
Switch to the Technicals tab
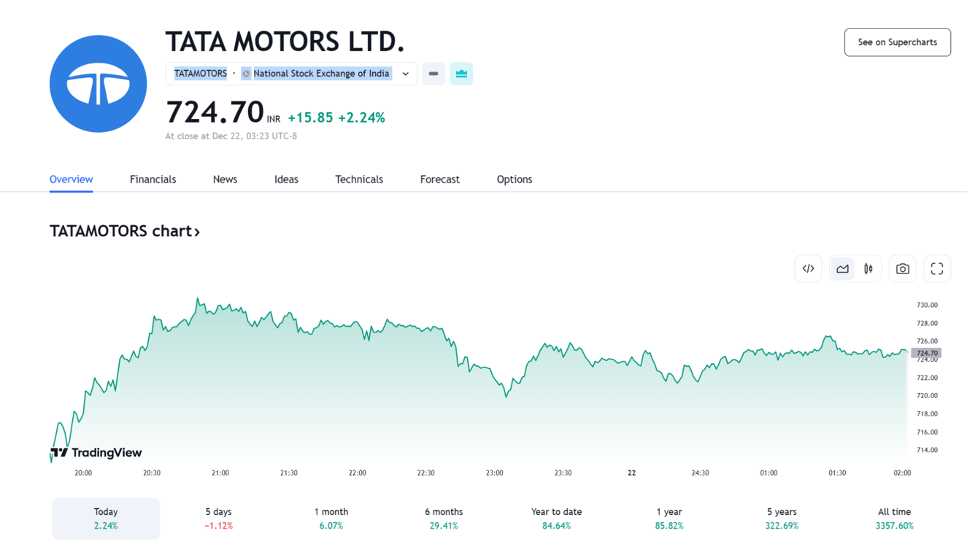[359, 179]
